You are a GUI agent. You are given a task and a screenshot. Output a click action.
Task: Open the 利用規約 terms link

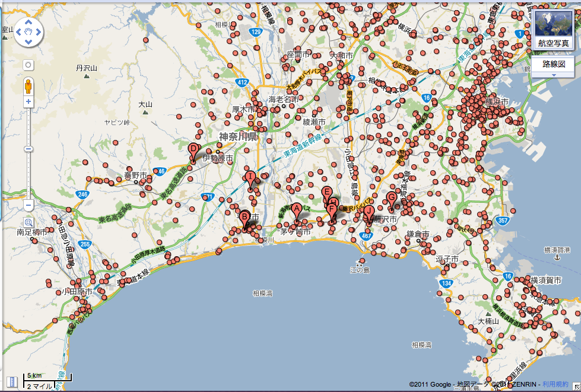[x=554, y=384]
